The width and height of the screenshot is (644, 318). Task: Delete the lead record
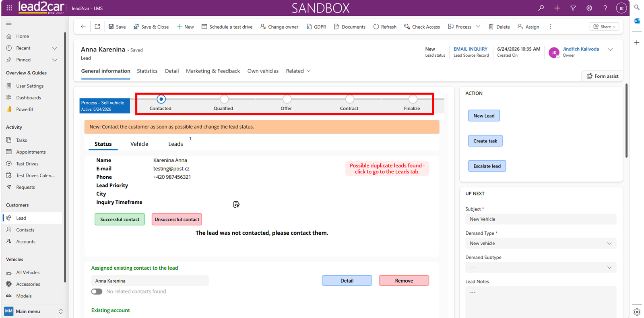pyautogui.click(x=499, y=27)
